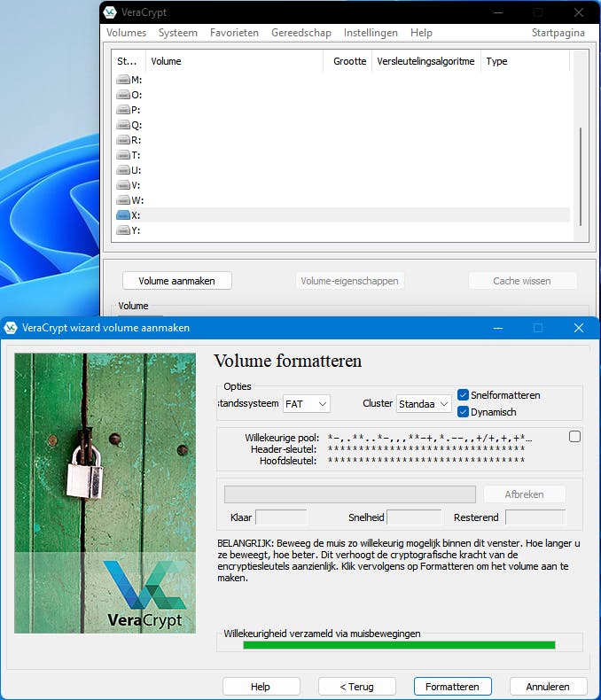The height and width of the screenshot is (700, 601).
Task: Click the Header-sleutel asterisks value
Action: [426, 449]
